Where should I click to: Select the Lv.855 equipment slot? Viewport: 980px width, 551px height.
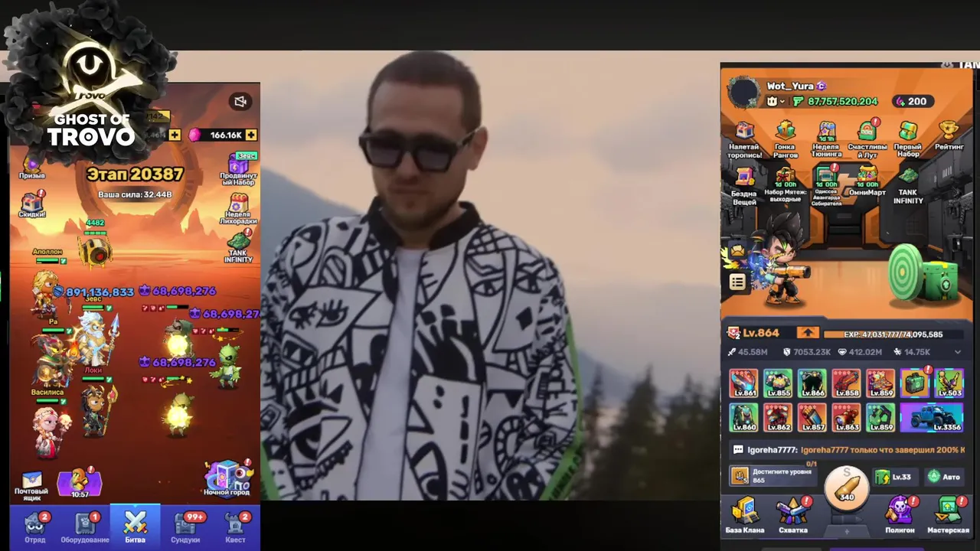(x=778, y=383)
